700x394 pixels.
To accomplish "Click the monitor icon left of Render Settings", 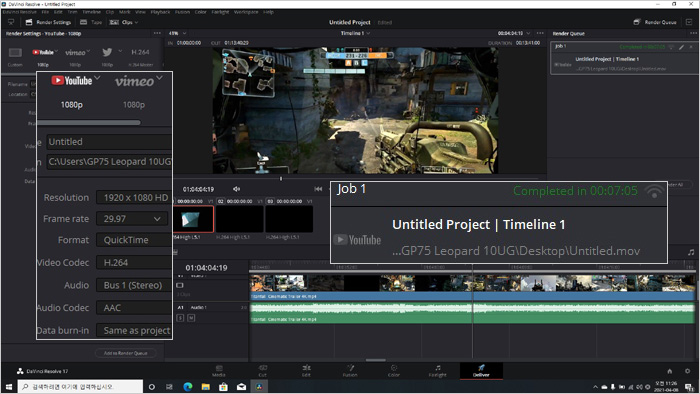I will [x=11, y=22].
